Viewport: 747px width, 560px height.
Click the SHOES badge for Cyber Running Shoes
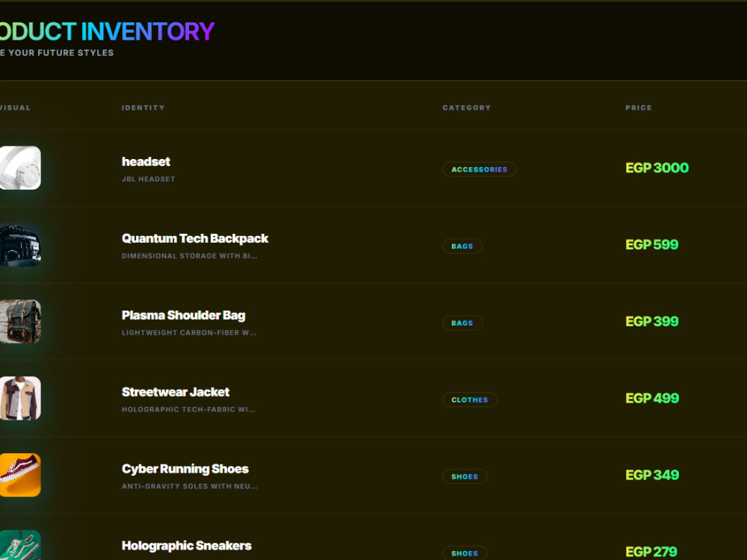[465, 476]
